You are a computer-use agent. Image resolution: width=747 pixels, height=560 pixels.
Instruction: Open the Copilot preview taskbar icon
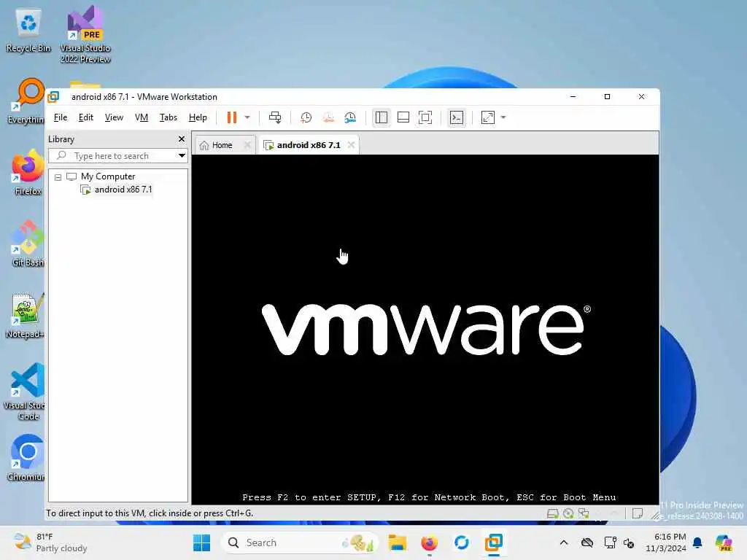click(724, 542)
